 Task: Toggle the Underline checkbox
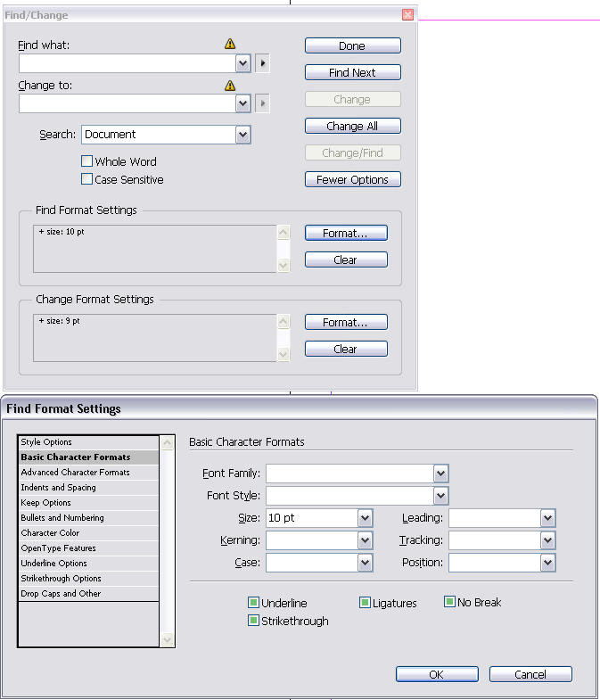(x=253, y=603)
